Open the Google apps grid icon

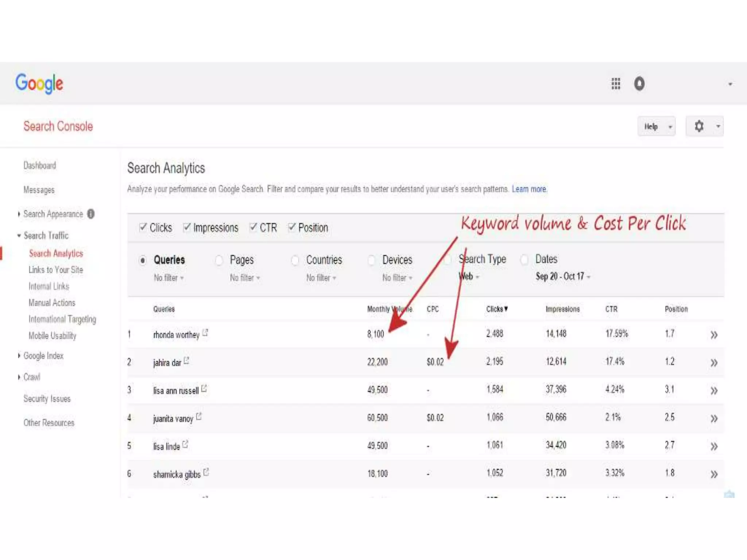(x=616, y=84)
